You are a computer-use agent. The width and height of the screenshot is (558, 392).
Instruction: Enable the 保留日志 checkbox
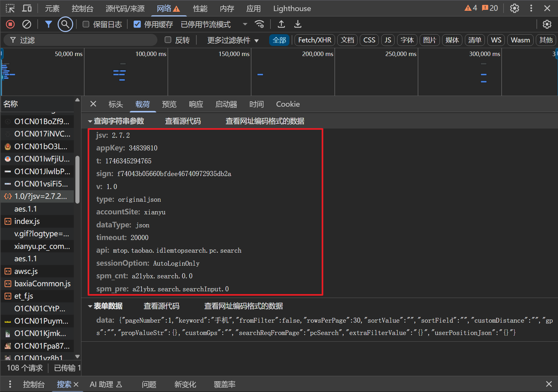[x=86, y=24]
